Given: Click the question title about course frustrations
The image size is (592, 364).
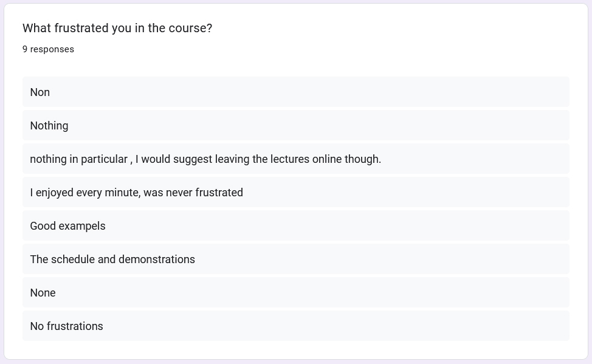Looking at the screenshot, I should click(x=117, y=29).
